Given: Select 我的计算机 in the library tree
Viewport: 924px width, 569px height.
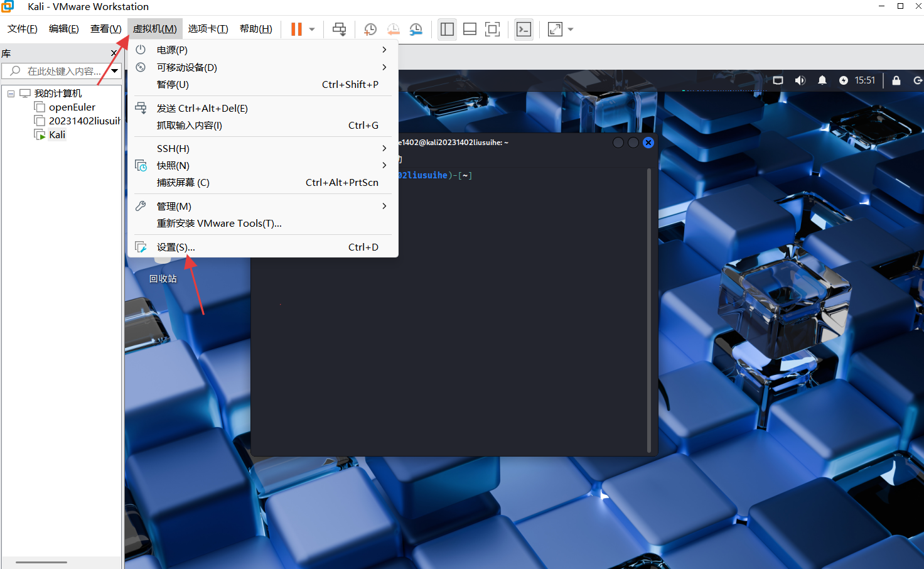Looking at the screenshot, I should pyautogui.click(x=58, y=93).
